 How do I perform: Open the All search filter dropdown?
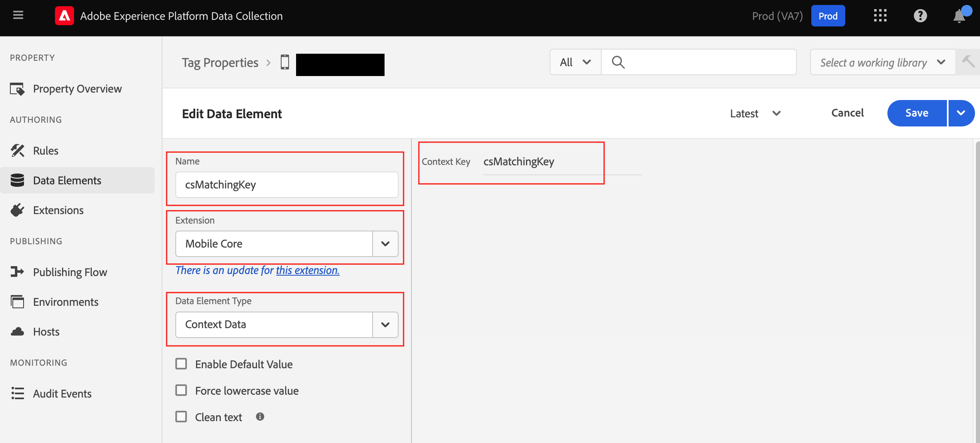coord(575,62)
